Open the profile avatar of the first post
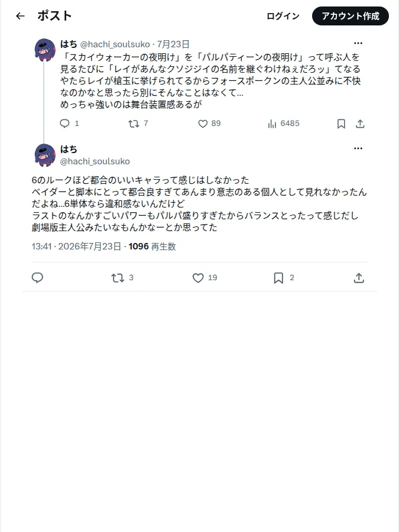Viewport: 399px width, 532px height. tap(45, 50)
